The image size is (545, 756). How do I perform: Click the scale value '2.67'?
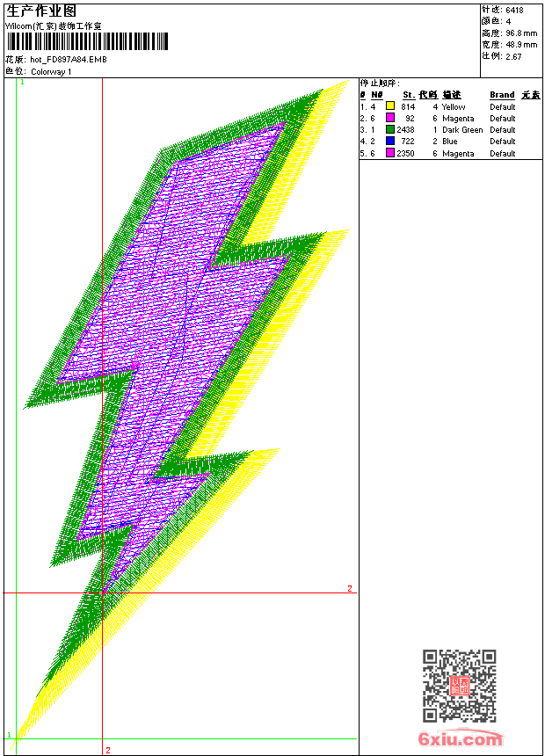pos(513,56)
